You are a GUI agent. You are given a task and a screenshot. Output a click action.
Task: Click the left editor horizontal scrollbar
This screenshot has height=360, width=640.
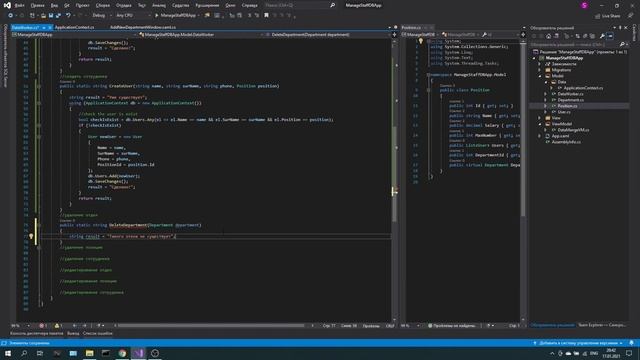tap(211, 326)
